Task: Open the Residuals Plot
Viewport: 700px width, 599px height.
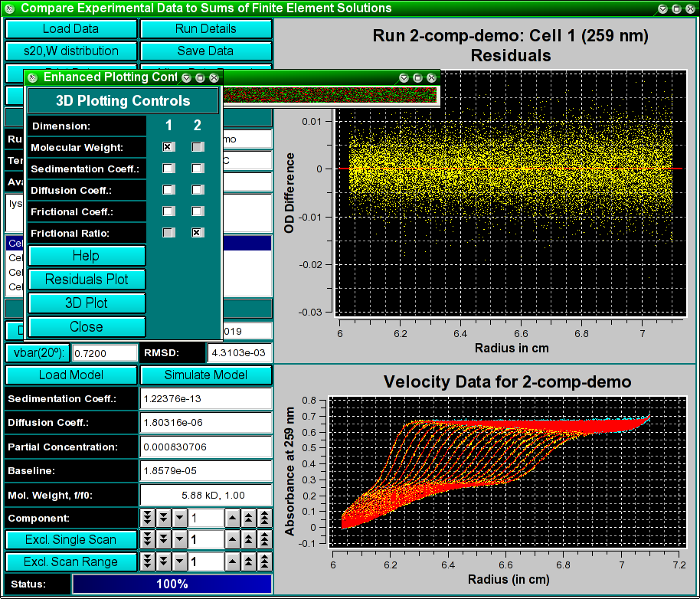Action: (87, 280)
